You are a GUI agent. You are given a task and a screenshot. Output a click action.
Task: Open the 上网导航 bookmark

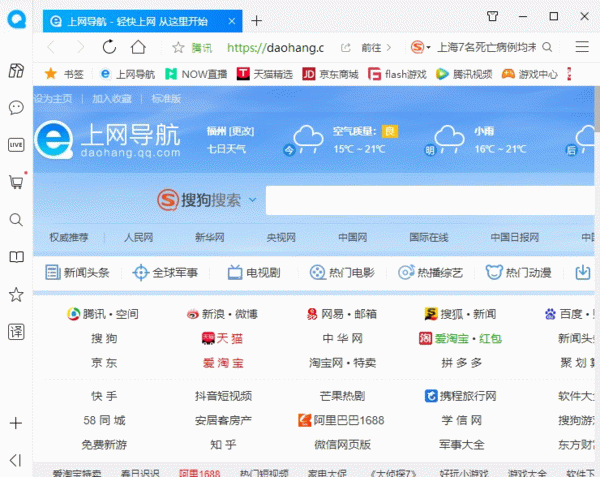pyautogui.click(x=127, y=74)
